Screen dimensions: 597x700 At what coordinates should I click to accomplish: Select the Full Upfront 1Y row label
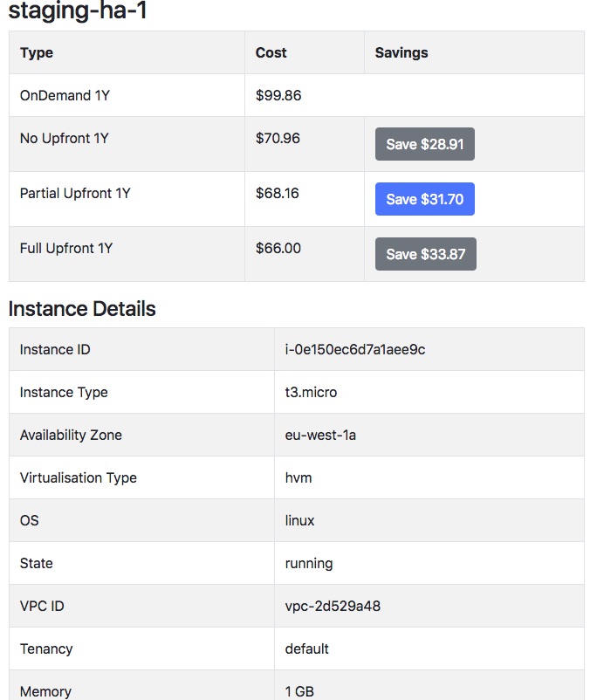pos(66,248)
